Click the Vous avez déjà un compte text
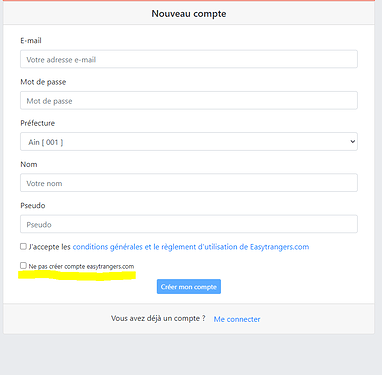The width and height of the screenshot is (382, 375). click(158, 318)
